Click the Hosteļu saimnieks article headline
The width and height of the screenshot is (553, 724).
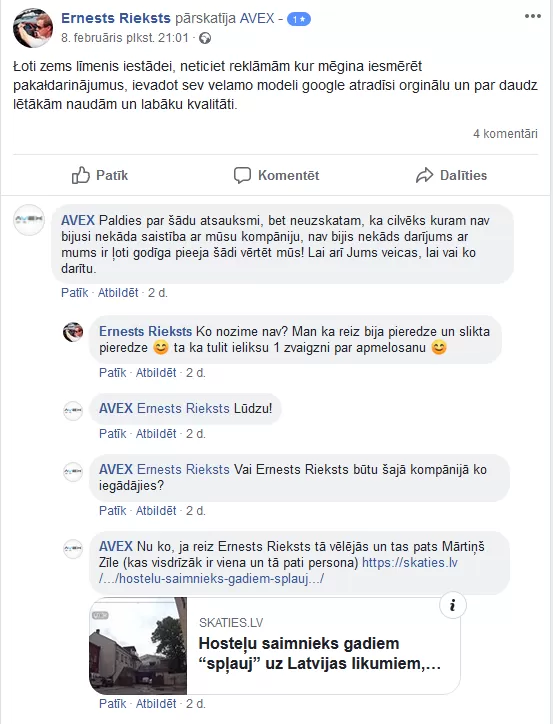pos(319,653)
